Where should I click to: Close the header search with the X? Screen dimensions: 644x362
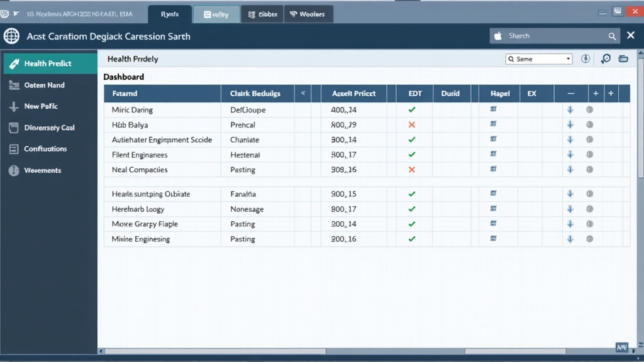pos(631,36)
